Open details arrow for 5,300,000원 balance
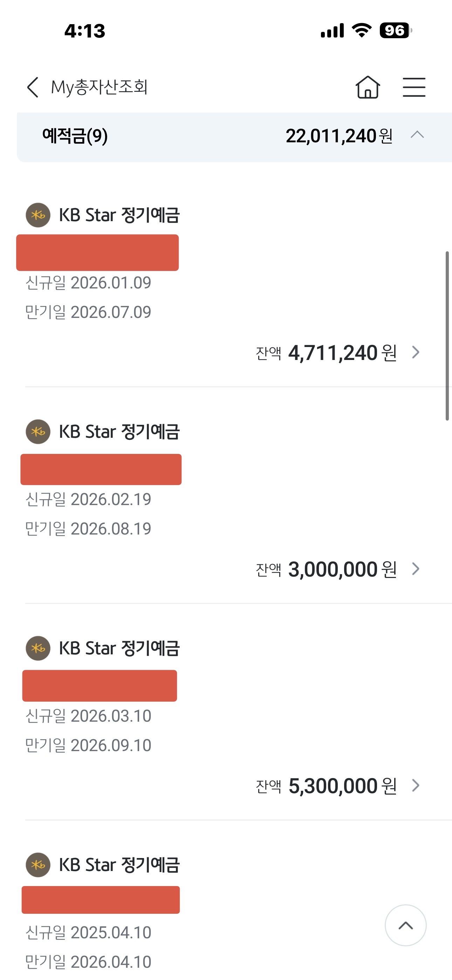Screen dimensions: 452x980 click(416, 785)
